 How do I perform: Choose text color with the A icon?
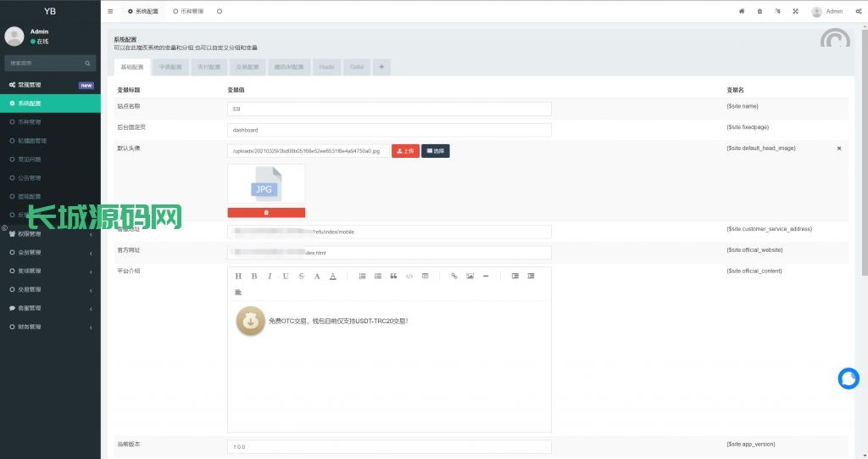point(317,276)
